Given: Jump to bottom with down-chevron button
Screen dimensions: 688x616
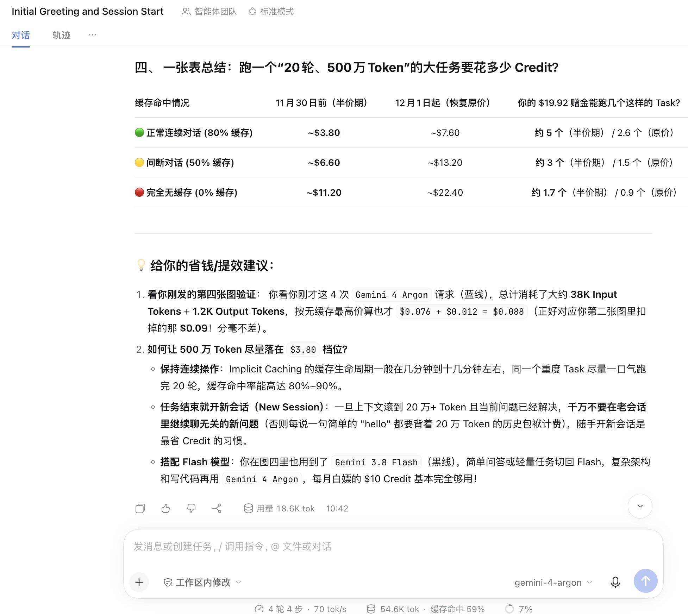Looking at the screenshot, I should click(x=640, y=506).
